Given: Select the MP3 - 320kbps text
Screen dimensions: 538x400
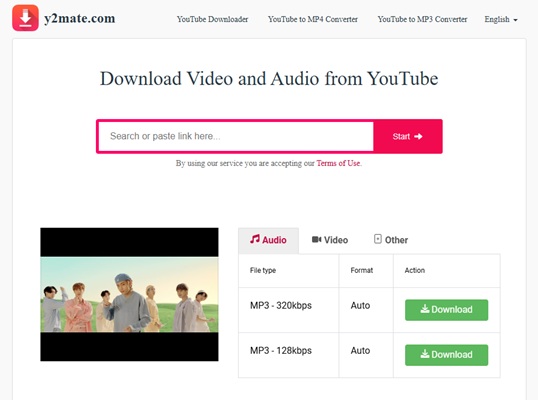Looking at the screenshot, I should tap(281, 306).
